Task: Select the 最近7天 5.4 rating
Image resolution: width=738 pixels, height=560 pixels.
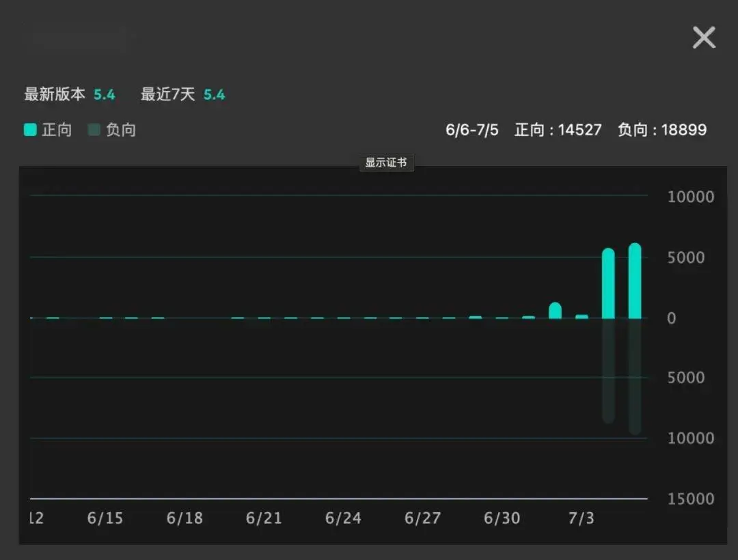Action: pos(182,94)
